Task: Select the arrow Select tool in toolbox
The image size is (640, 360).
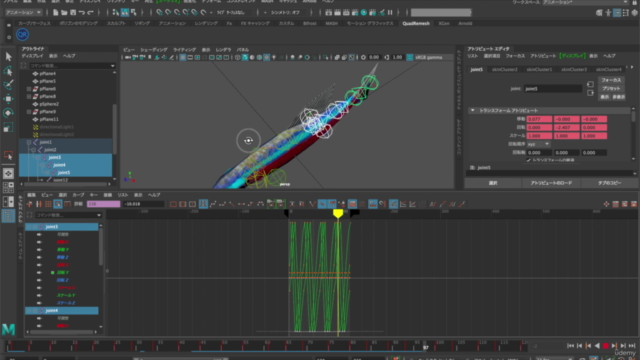Action: tap(8, 57)
